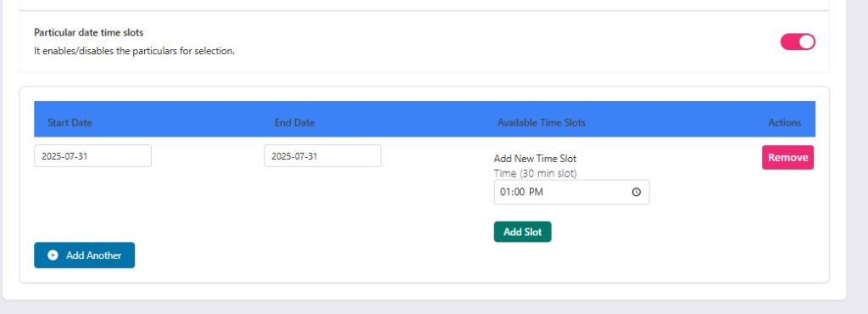The image size is (868, 314).
Task: Click the Start Date column header
Action: 70,123
